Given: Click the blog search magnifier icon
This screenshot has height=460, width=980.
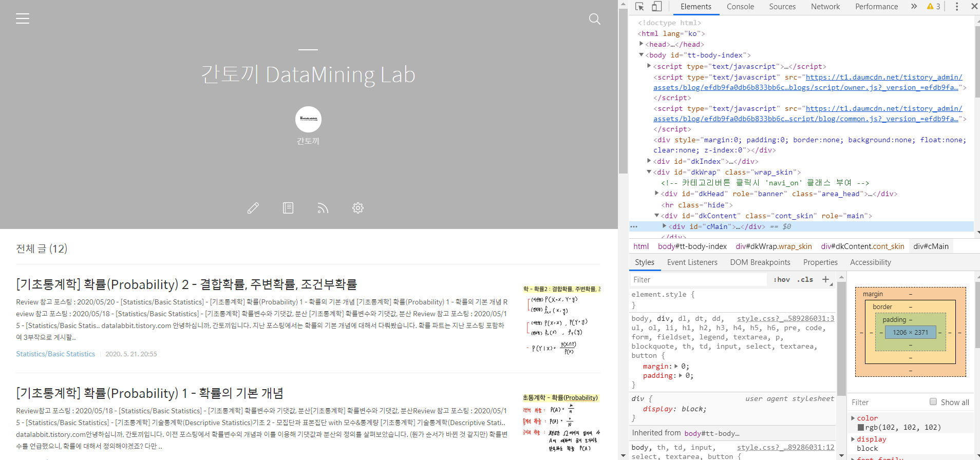Looking at the screenshot, I should tap(595, 19).
